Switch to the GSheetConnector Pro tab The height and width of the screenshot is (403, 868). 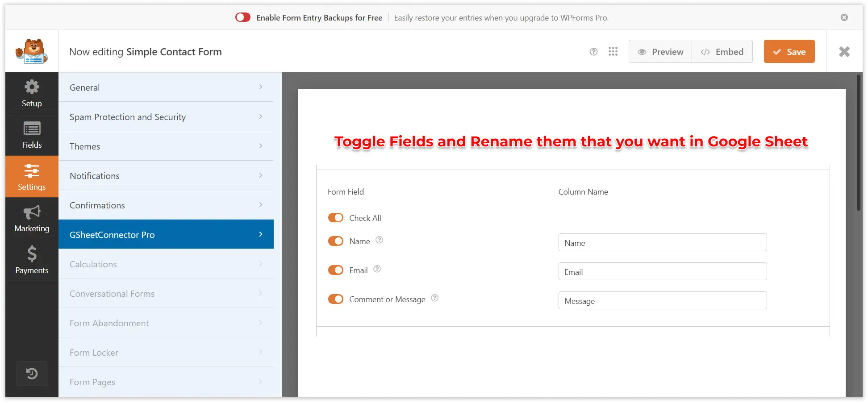166,234
